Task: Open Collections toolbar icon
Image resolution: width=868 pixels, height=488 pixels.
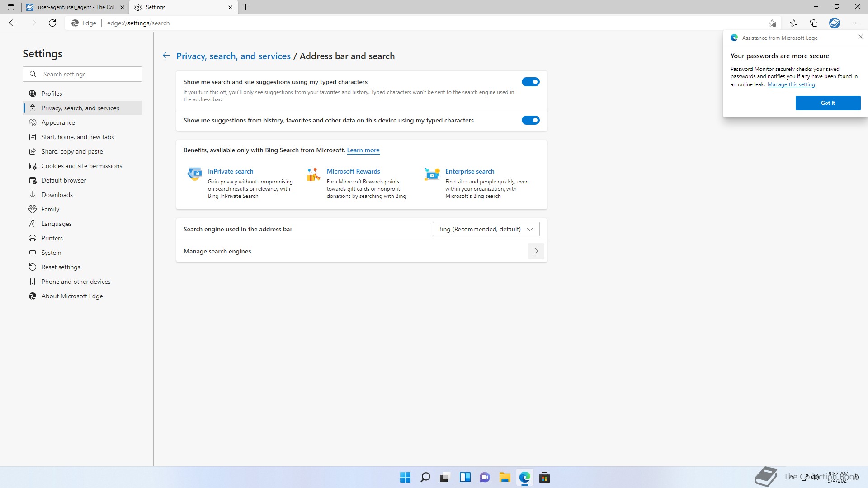Action: click(x=814, y=23)
